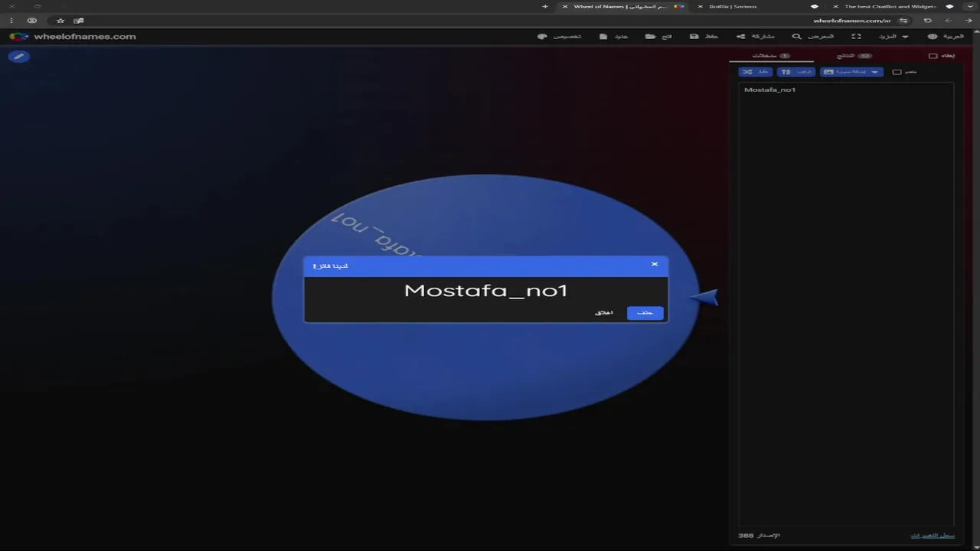980x551 pixels.
Task: Open the browser three-dot menu
Action: (x=11, y=21)
